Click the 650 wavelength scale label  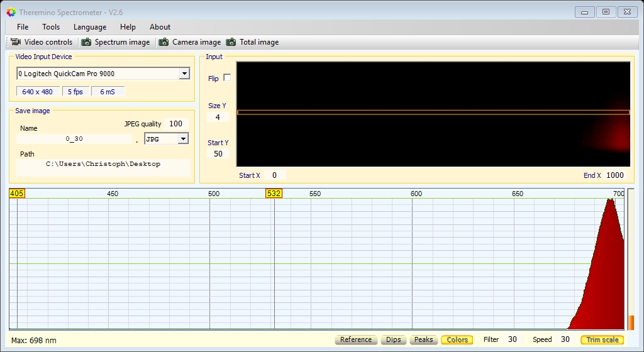click(x=518, y=194)
